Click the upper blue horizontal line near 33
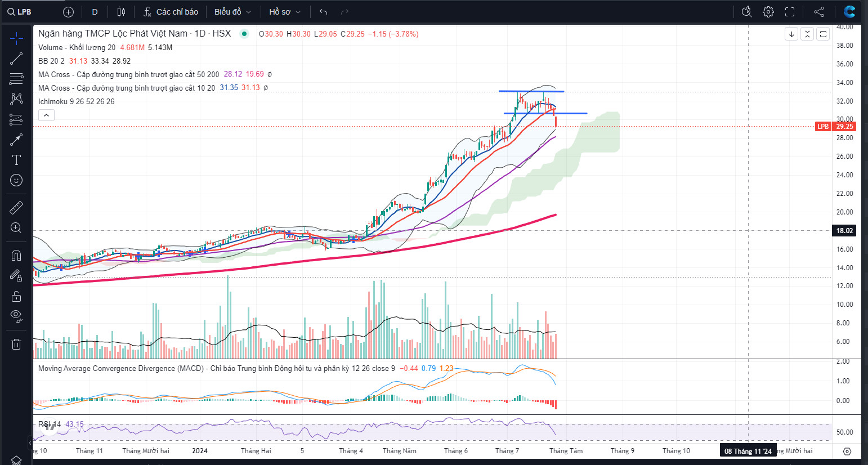The width and height of the screenshot is (868, 465). 531,91
